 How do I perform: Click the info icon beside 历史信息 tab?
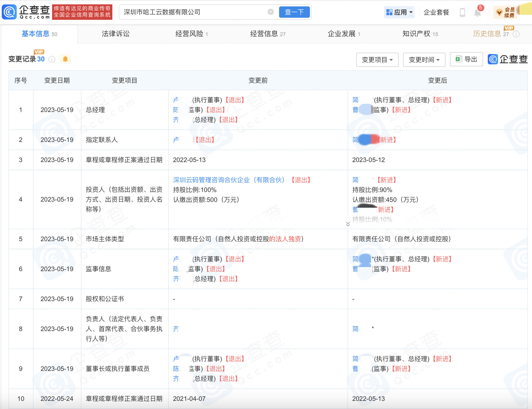(x=516, y=34)
